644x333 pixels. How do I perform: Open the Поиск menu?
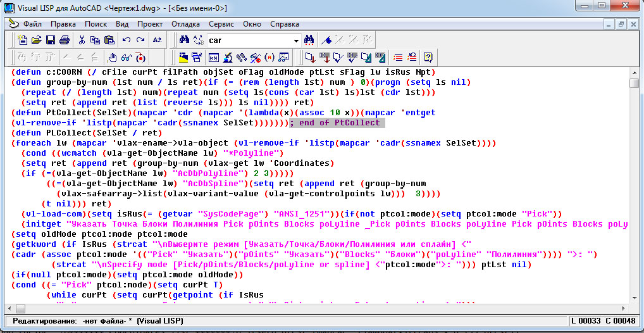click(x=96, y=24)
